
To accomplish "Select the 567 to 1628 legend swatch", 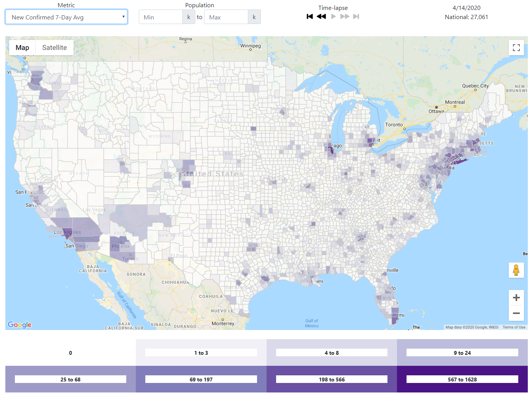I will pos(462,380).
